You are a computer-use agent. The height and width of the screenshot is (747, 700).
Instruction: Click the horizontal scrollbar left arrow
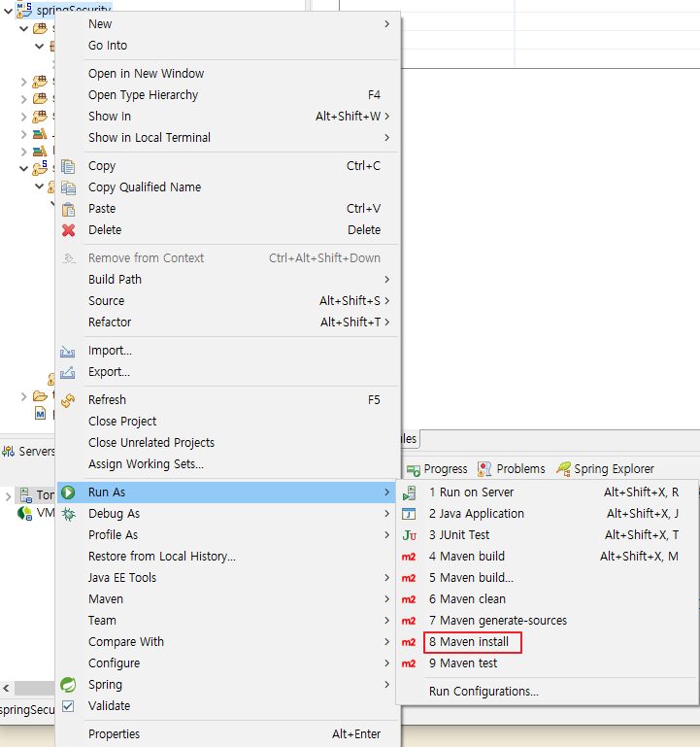click(6, 688)
